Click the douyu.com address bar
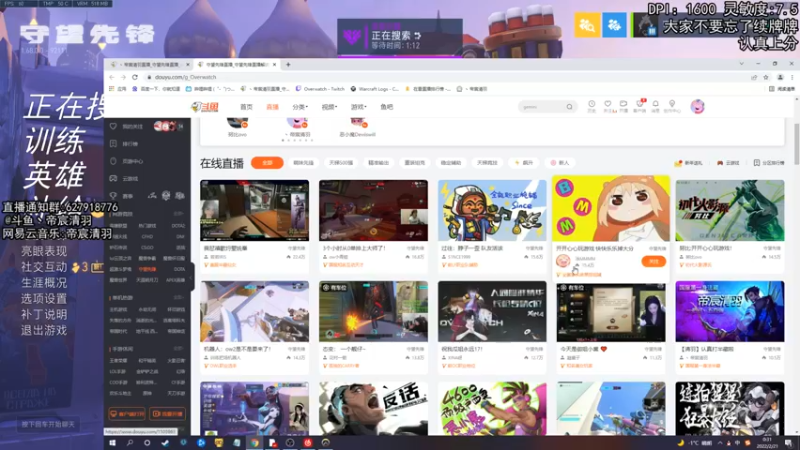The image size is (800, 450). [x=444, y=77]
